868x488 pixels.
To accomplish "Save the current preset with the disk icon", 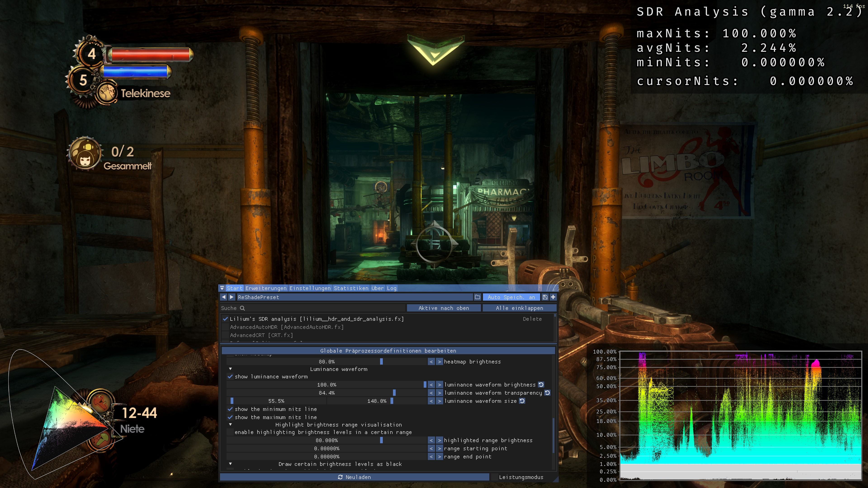I will pos(545,297).
